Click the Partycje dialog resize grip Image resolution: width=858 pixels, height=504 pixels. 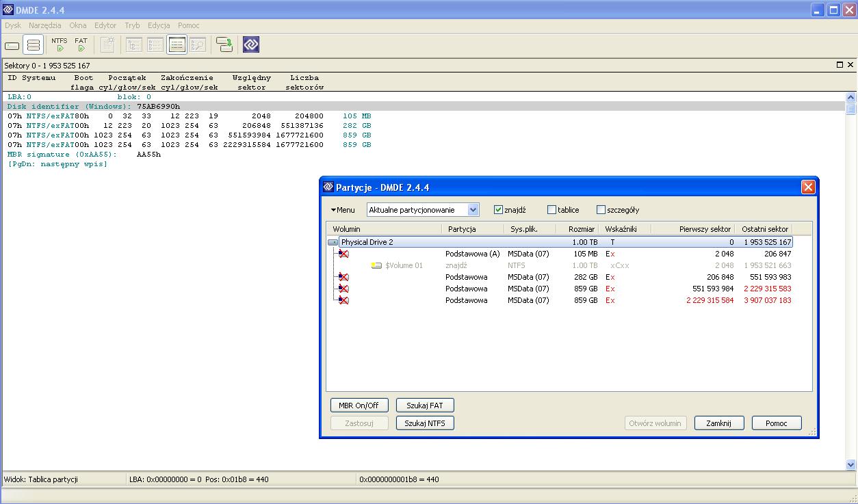coord(813,432)
